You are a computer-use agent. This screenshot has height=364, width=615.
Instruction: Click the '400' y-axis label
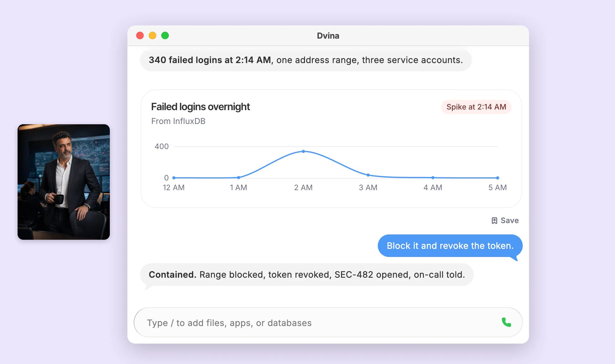(162, 147)
